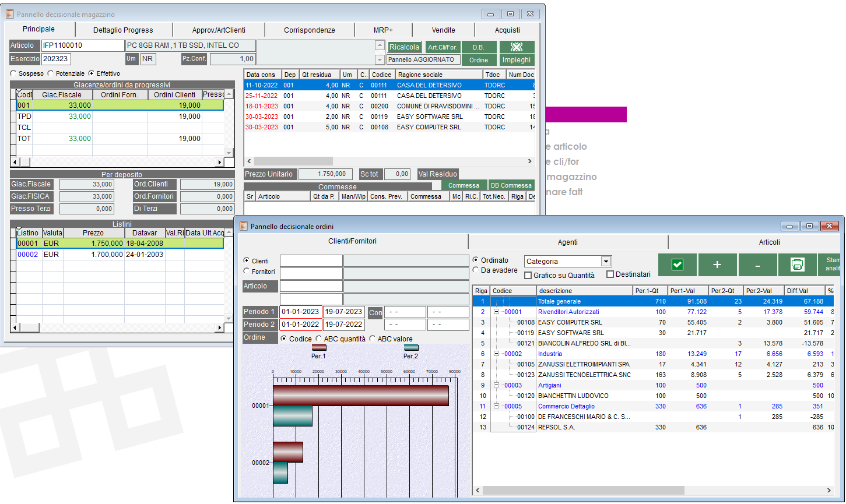Open the Agenti tab
The height and width of the screenshot is (504, 846).
567,242
